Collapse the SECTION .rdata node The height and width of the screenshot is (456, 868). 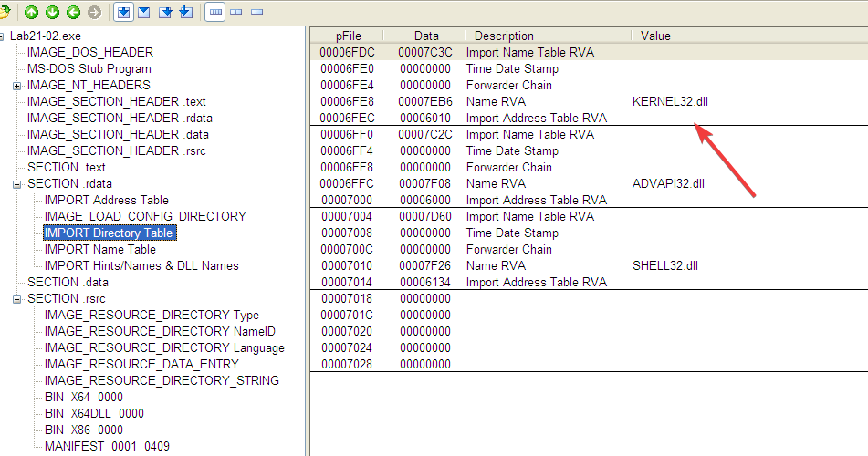[x=17, y=184]
